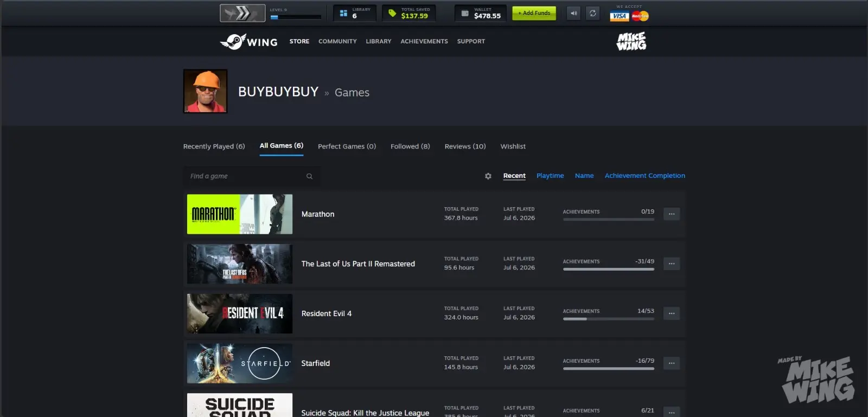Open the Community menu

[x=337, y=41]
